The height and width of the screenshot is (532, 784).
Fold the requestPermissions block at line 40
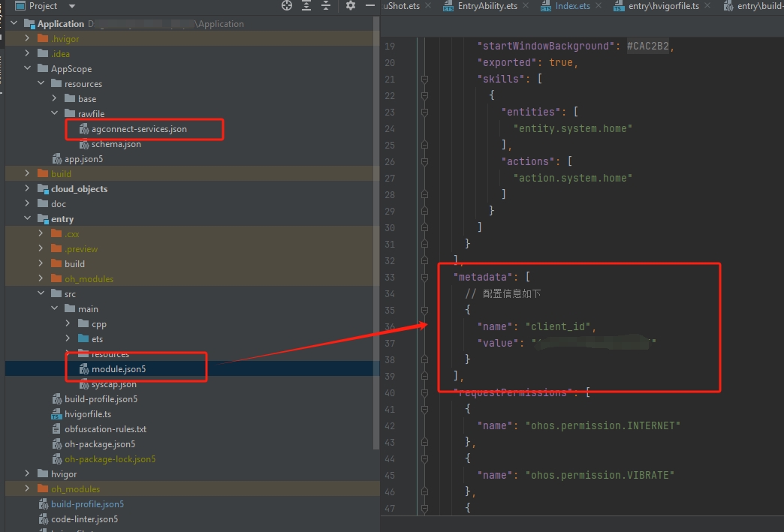point(424,392)
